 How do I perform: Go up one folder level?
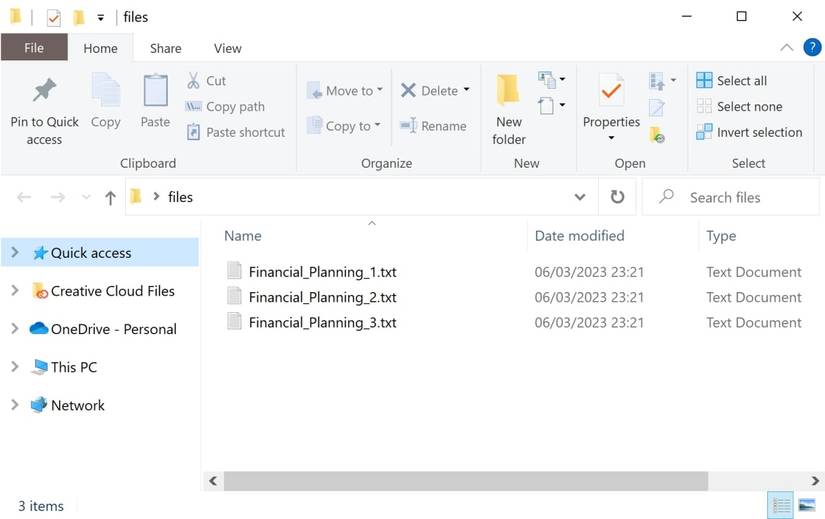110,198
